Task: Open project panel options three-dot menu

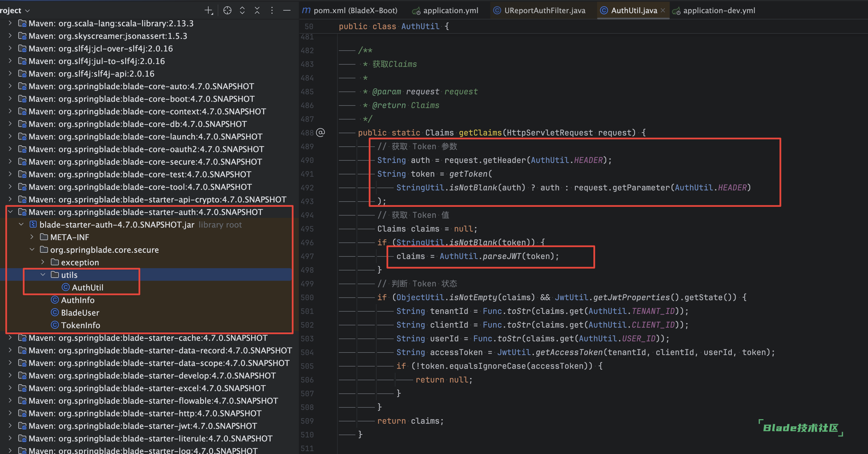Action: (x=272, y=11)
